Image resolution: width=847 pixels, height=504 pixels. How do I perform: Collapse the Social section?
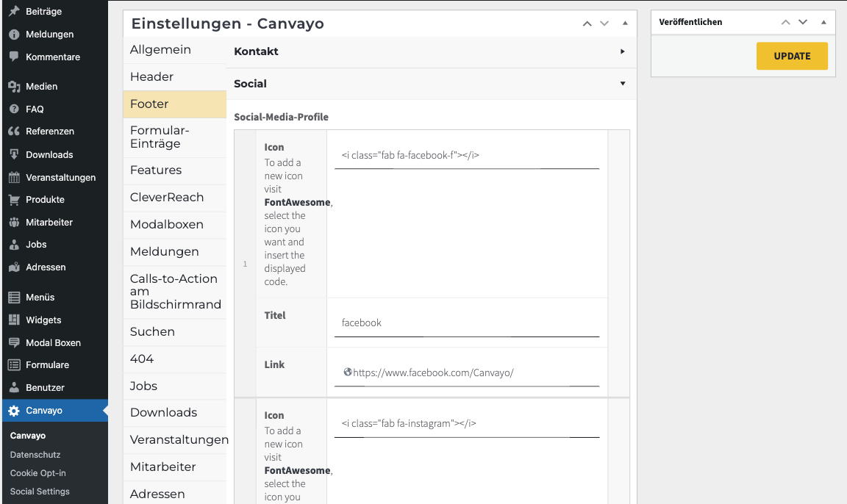point(622,84)
